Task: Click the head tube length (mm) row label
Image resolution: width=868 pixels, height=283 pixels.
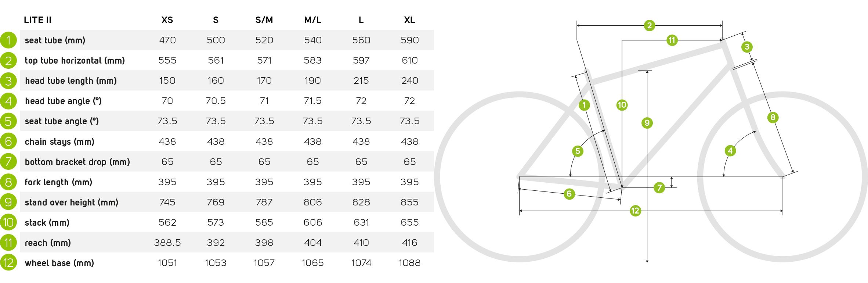Action: [71, 81]
